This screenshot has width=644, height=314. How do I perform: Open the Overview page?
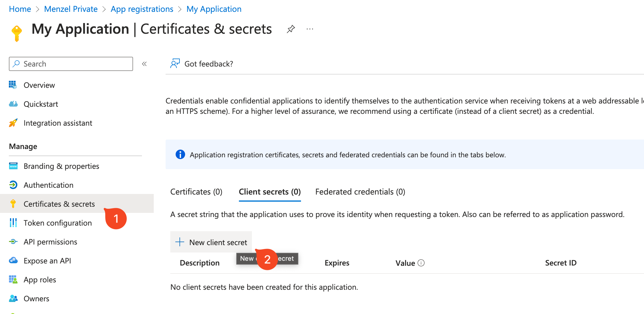pos(39,85)
